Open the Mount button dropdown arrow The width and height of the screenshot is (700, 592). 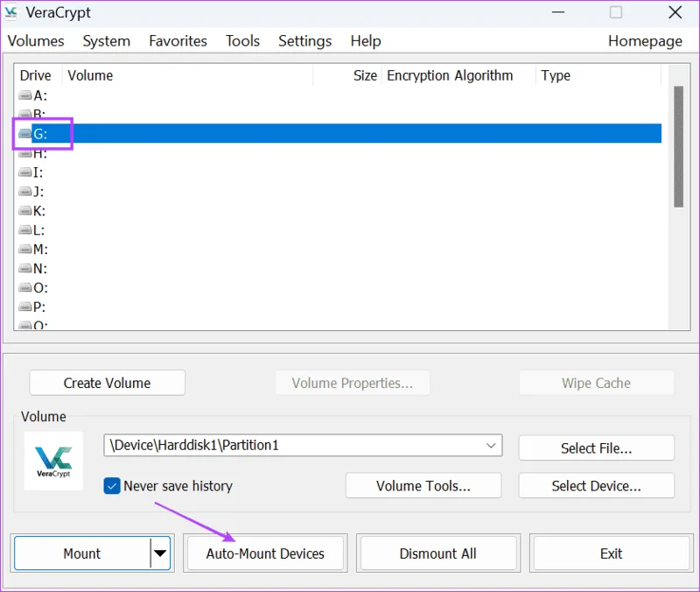pyautogui.click(x=160, y=553)
